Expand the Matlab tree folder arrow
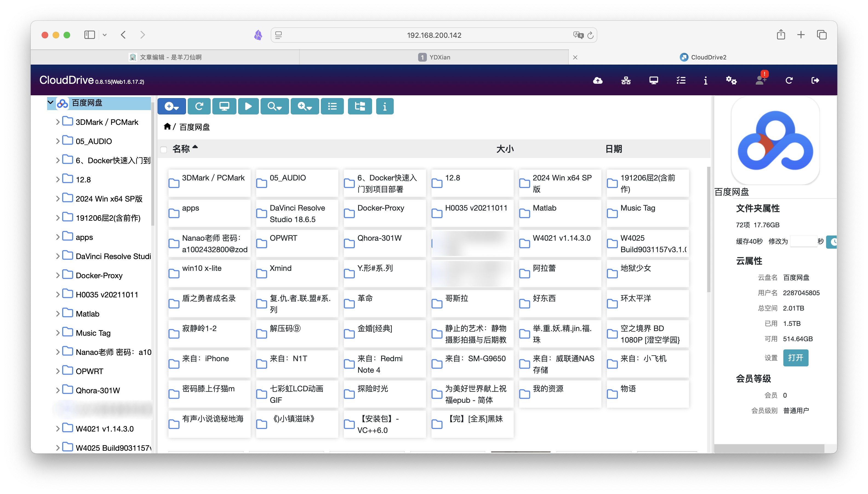868x494 pixels. (57, 314)
